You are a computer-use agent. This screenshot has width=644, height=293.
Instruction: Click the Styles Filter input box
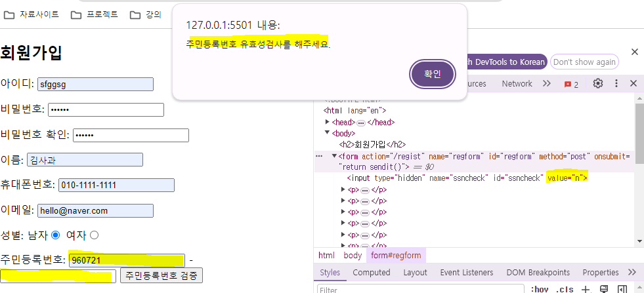tap(421, 289)
